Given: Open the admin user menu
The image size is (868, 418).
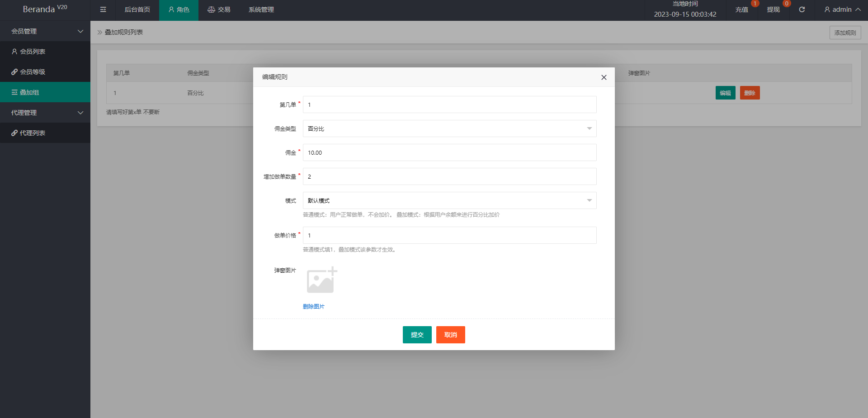Looking at the screenshot, I should tap(842, 9).
